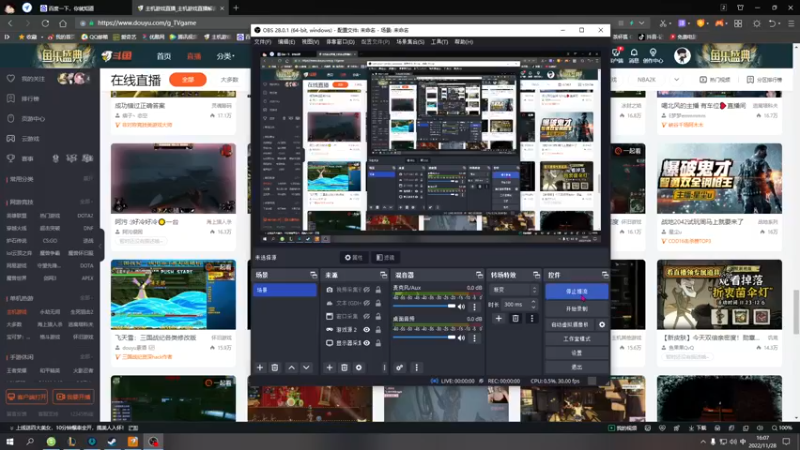Image resolution: width=800 pixels, height=450 pixels.
Task: Go back in the browser
Action: [10, 23]
